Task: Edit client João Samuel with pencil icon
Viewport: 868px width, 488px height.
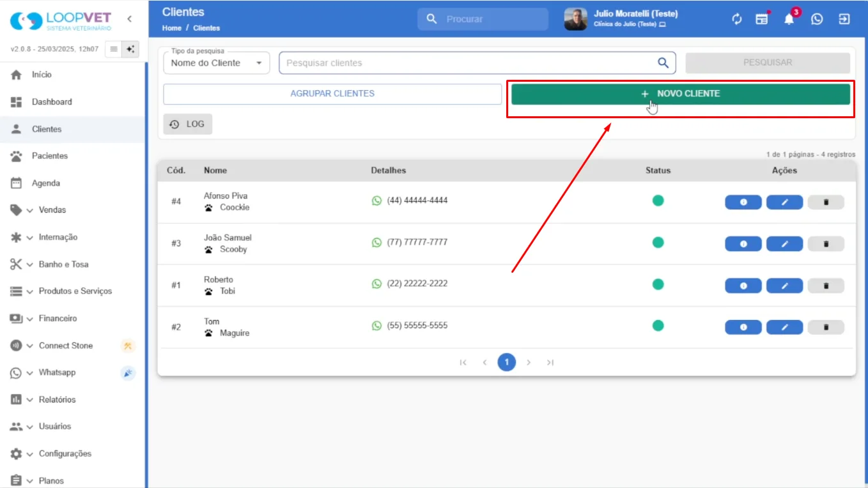Action: coord(784,244)
